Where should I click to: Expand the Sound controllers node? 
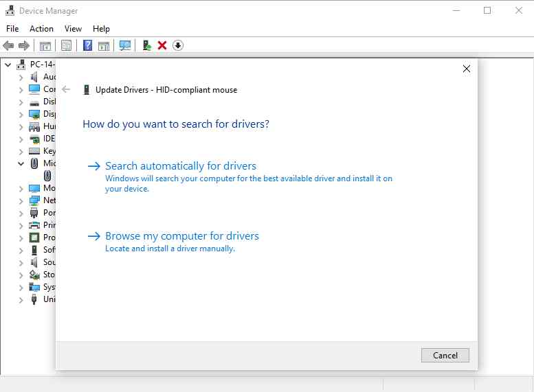[x=21, y=263]
